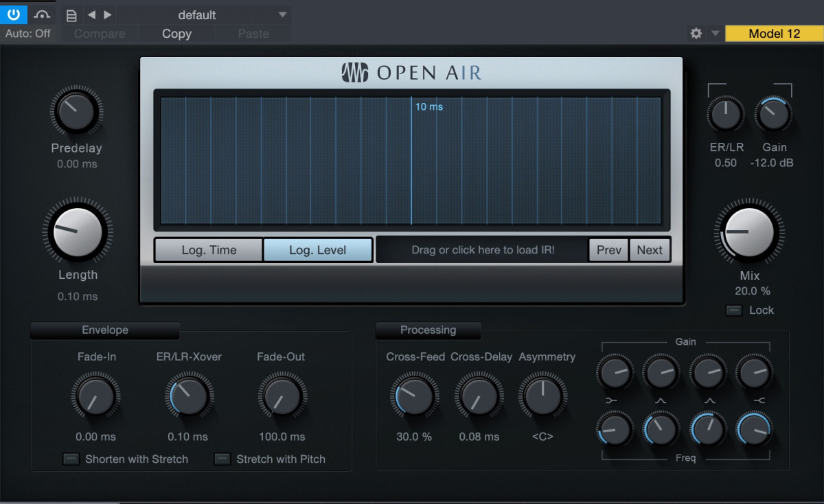The image size is (824, 504).
Task: Toggle the Mix Lock checkbox
Action: point(734,310)
